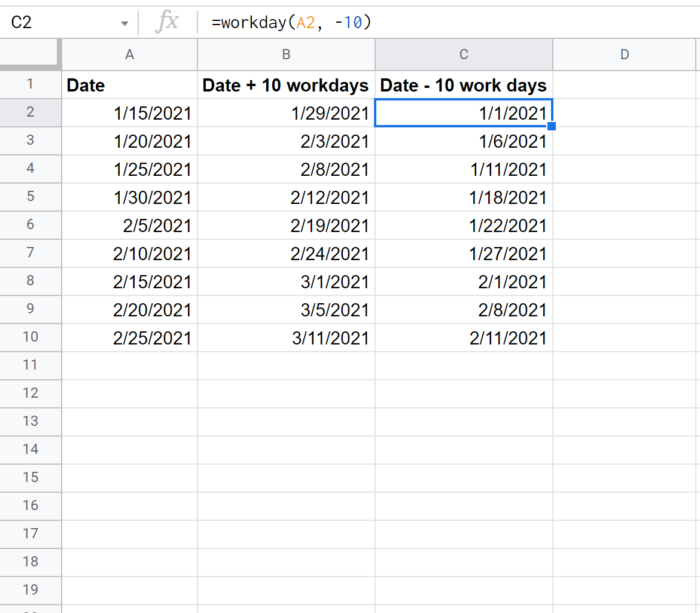Click the fill handle on cell C2
The image size is (700, 613).
coord(552,126)
